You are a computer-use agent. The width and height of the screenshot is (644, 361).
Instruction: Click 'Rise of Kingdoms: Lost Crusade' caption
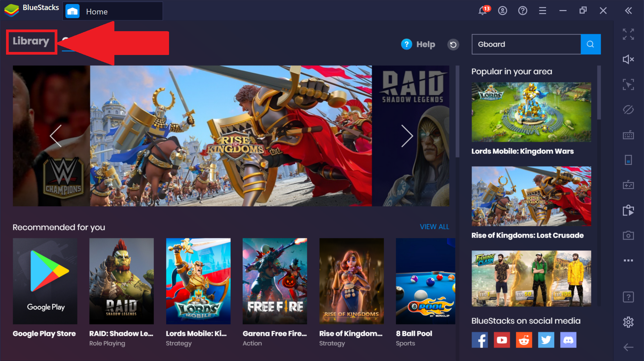(x=528, y=235)
